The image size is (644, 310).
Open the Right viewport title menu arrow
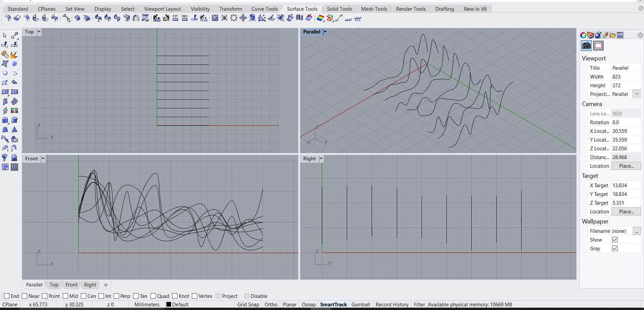321,159
